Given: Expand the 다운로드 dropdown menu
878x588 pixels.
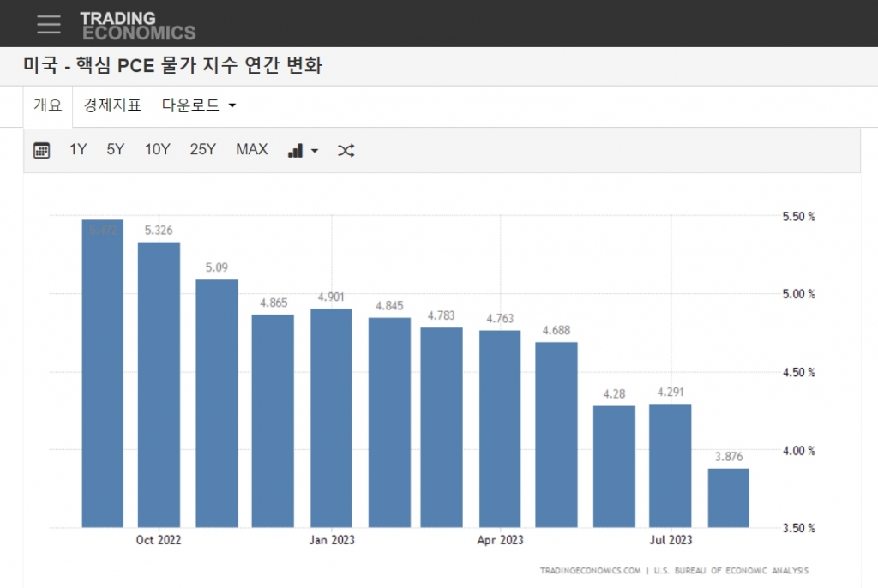Looking at the screenshot, I should pyautogui.click(x=199, y=105).
